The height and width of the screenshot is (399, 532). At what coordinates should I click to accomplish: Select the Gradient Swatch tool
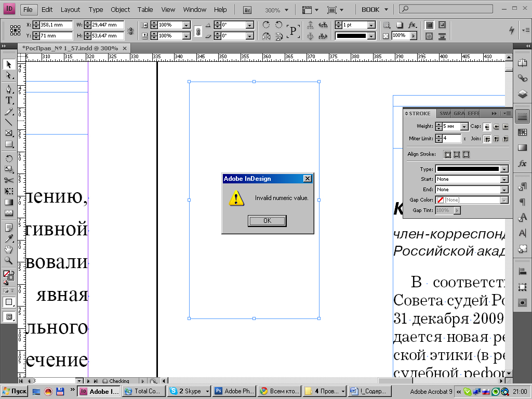(x=9, y=202)
